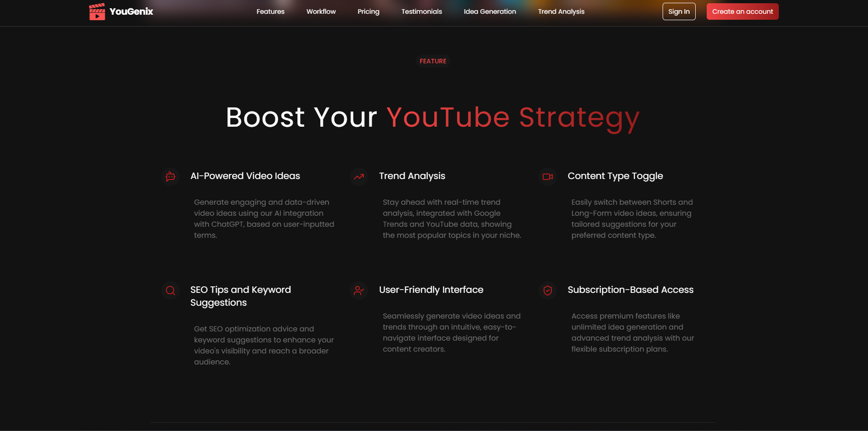This screenshot has height=431, width=868.
Task: Open the Pricing nav link
Action: click(369, 11)
